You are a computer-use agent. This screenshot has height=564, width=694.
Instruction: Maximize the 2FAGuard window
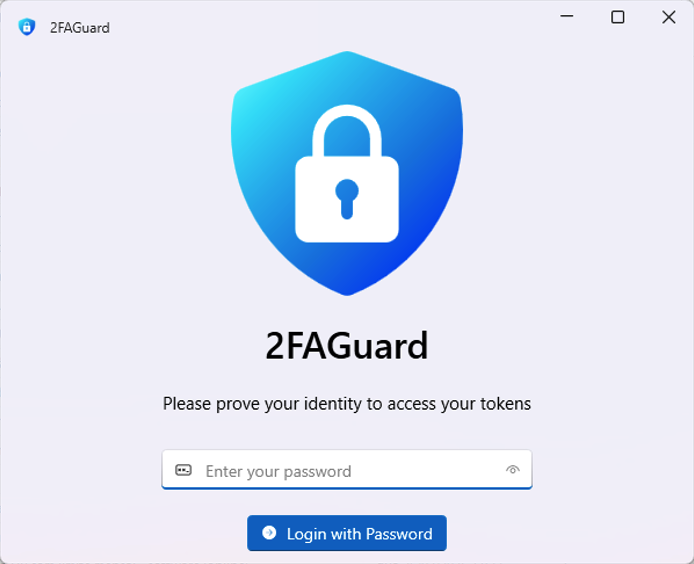click(618, 17)
